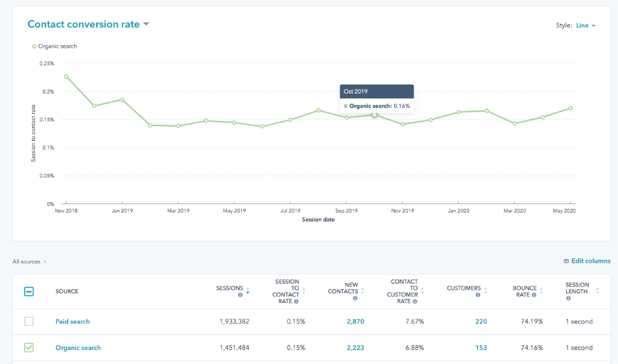Click the Jul 2019 data point on chart
618x364 pixels.
[x=290, y=120]
